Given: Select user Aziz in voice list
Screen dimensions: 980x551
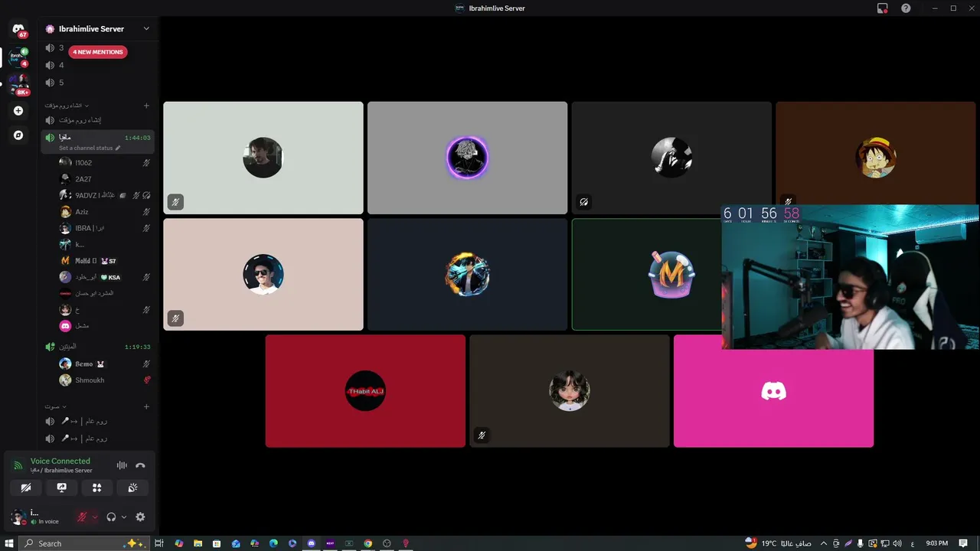Looking at the screenshot, I should (105, 212).
